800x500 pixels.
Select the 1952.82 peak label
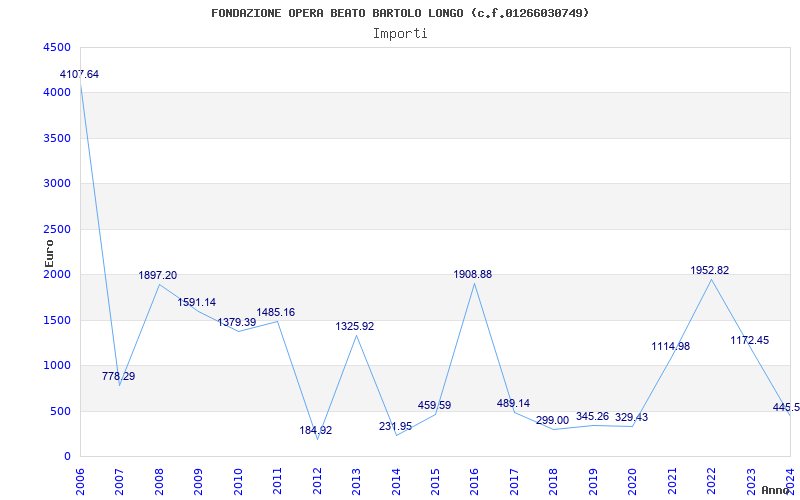click(710, 271)
